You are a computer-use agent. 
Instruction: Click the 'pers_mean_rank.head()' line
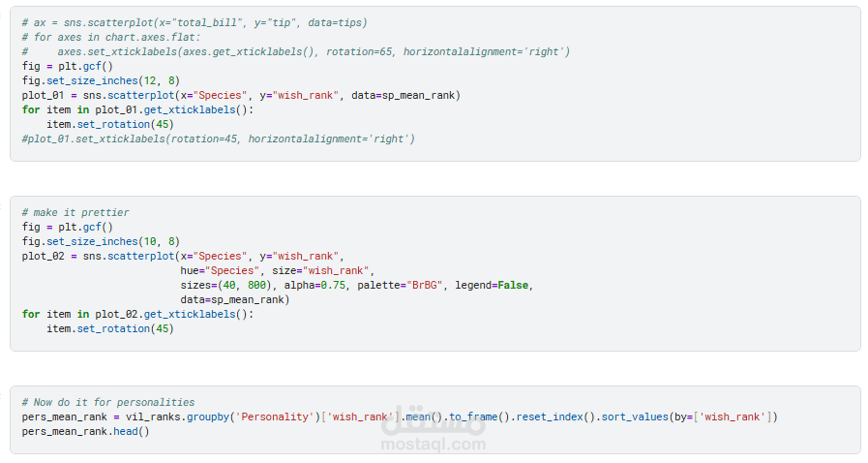click(86, 431)
